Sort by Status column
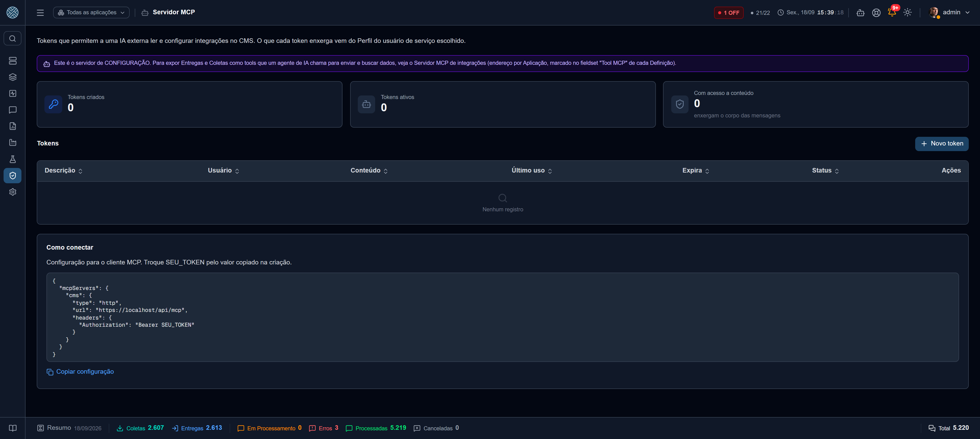 point(825,170)
